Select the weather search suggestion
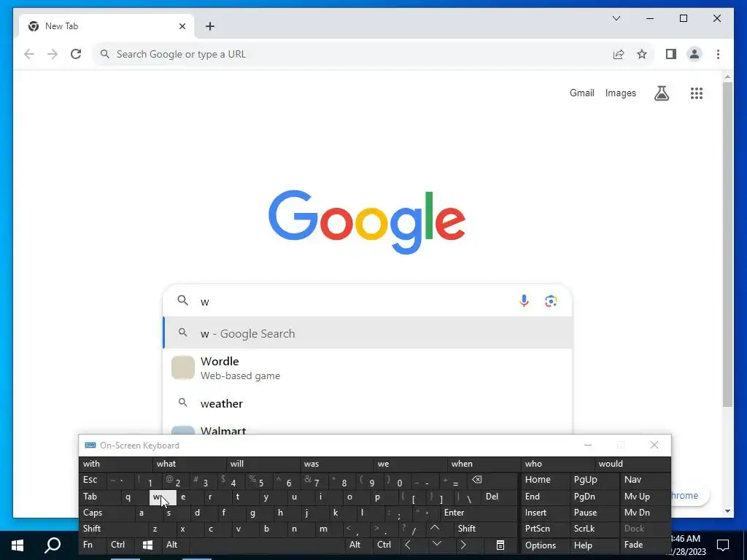This screenshot has height=560, width=747. pyautogui.click(x=368, y=403)
